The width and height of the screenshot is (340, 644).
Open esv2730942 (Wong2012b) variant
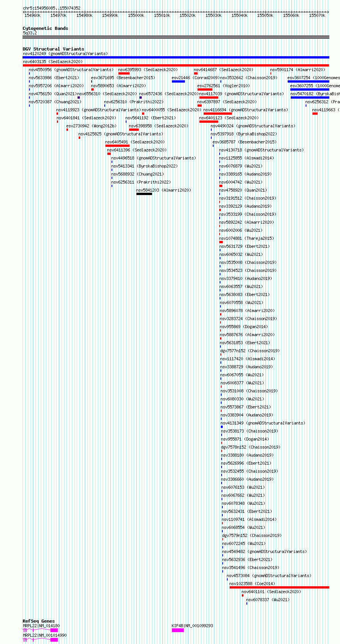click(x=91, y=126)
